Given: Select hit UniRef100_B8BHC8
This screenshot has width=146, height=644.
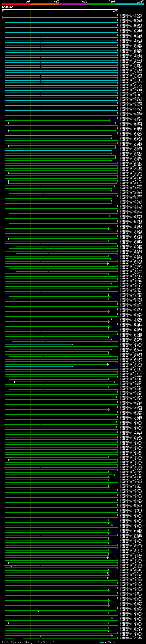Looking at the screenshot, I should coord(131,120).
